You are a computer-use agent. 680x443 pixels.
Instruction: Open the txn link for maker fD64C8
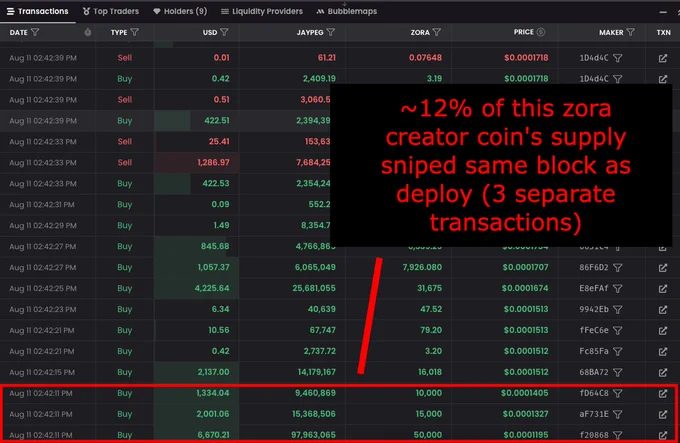pos(663,394)
